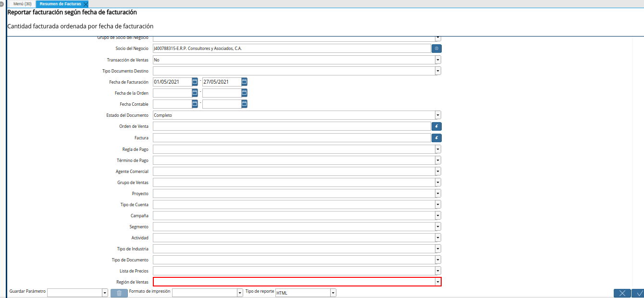Click Fecha de la Orden end date field
This screenshot has height=298, width=644.
point(221,93)
